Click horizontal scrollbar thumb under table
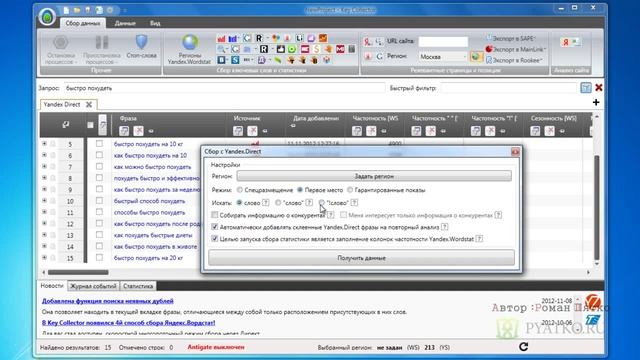This screenshot has width=640, height=360. [x=78, y=272]
